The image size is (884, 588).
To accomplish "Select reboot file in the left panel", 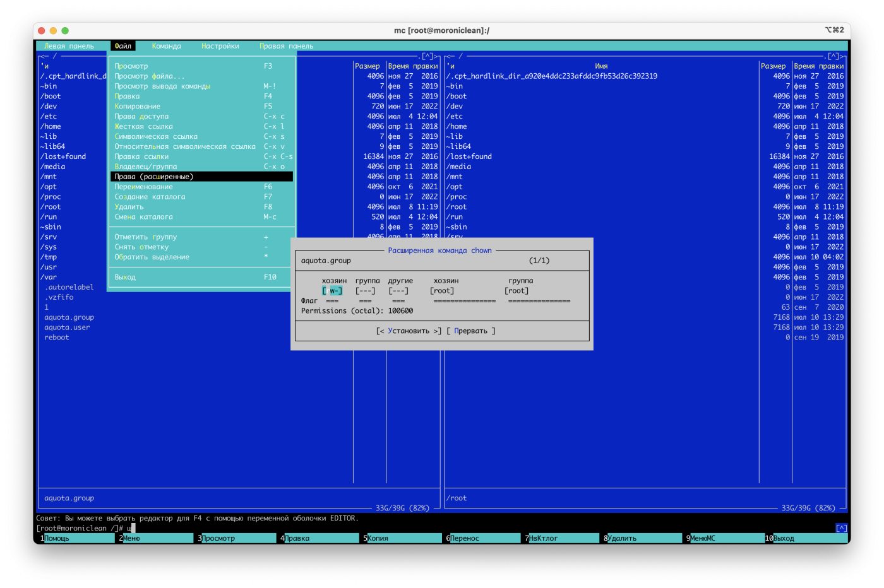I will (x=57, y=338).
